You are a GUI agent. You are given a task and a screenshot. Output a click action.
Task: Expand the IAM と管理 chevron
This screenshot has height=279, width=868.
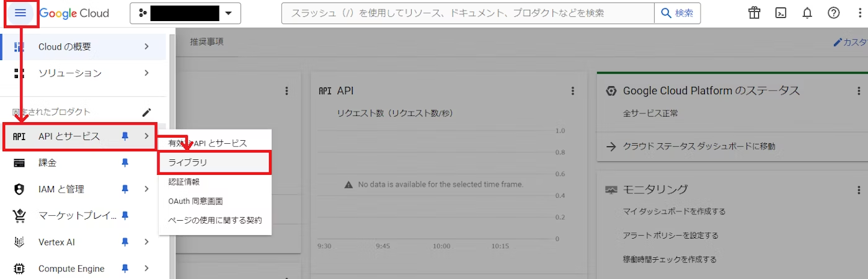pos(146,189)
